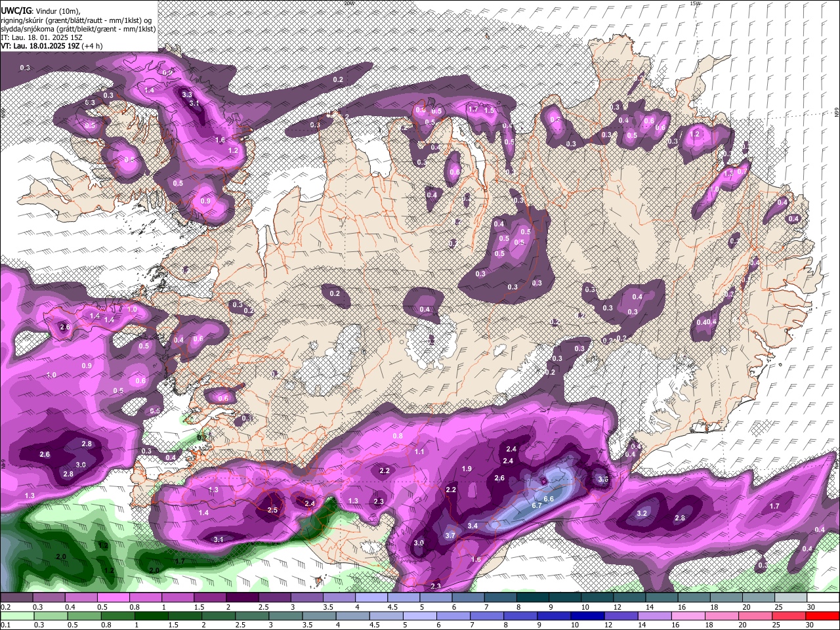Pick the red swatch ending the lower scale
Screen dimensions: 840x630
(823, 616)
